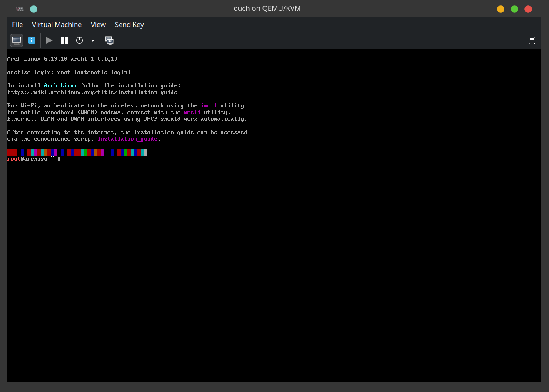Viewport: 549px width, 392px height.
Task: Minimize the window with the yellow button
Action: coord(501,9)
